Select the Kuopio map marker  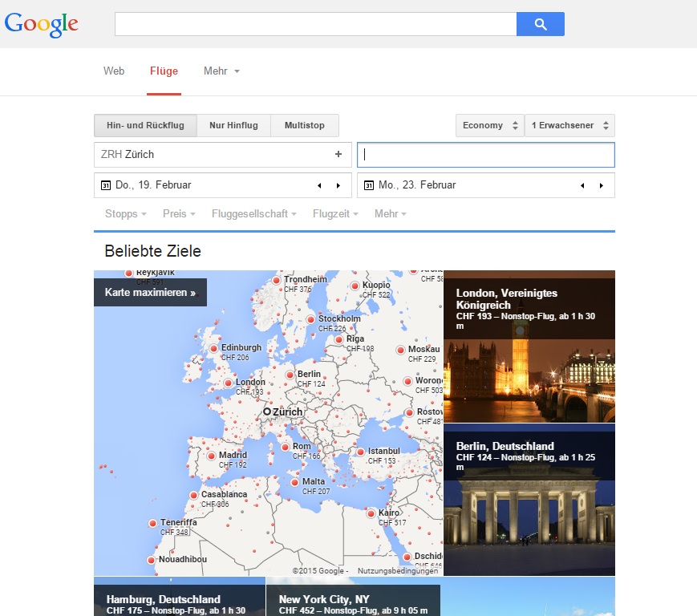tap(355, 286)
